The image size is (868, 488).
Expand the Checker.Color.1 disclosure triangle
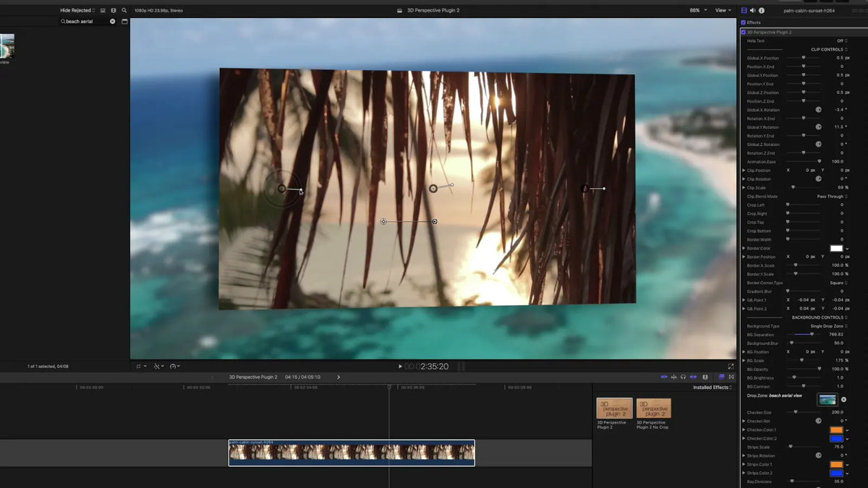[x=744, y=429]
